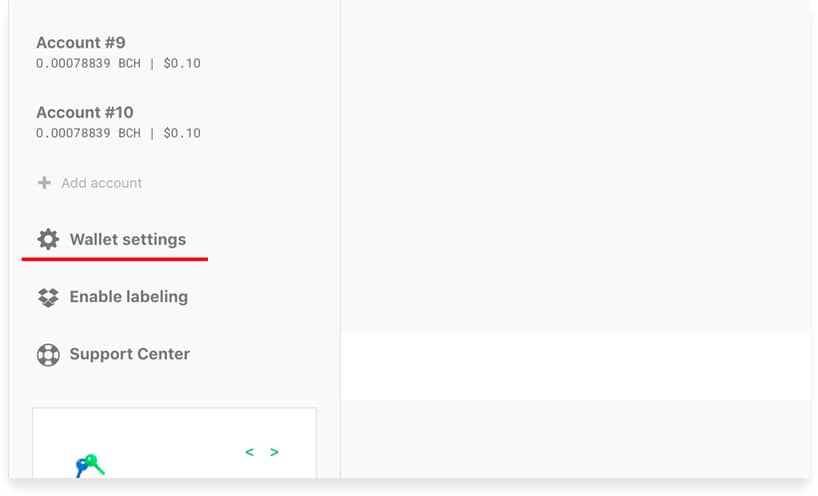Click the blue and green keys icon
Screen dimensions: 818x496
(90, 465)
